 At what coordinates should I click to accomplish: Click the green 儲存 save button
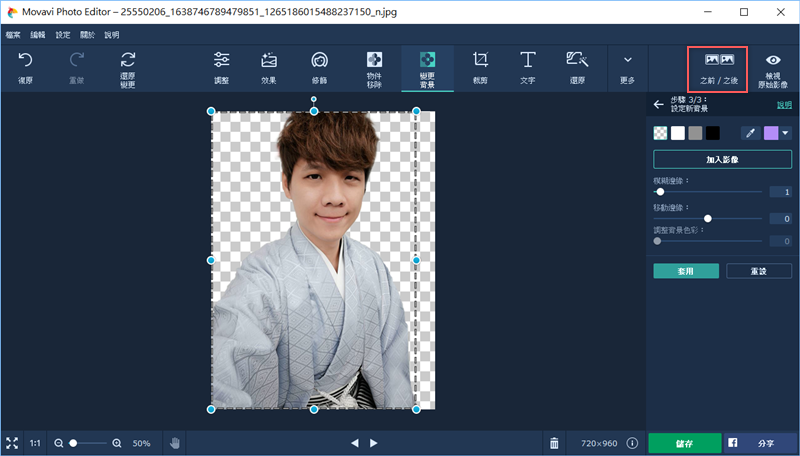coord(685,443)
